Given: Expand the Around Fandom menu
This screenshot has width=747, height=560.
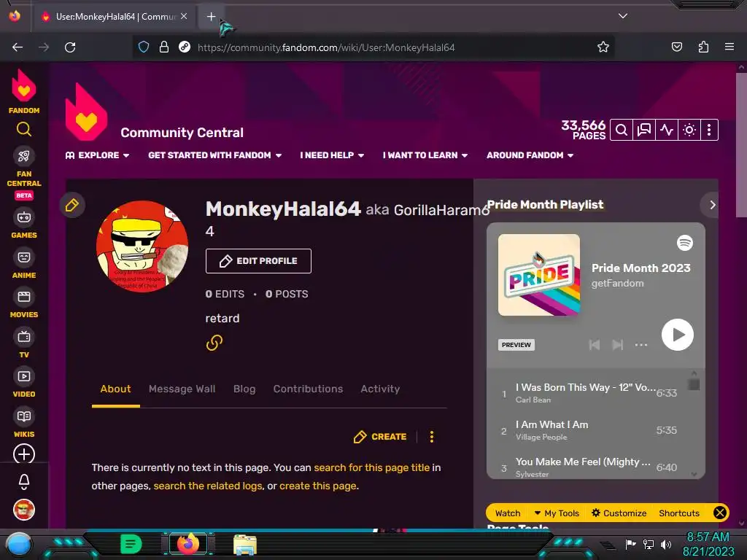Looking at the screenshot, I should [x=530, y=155].
